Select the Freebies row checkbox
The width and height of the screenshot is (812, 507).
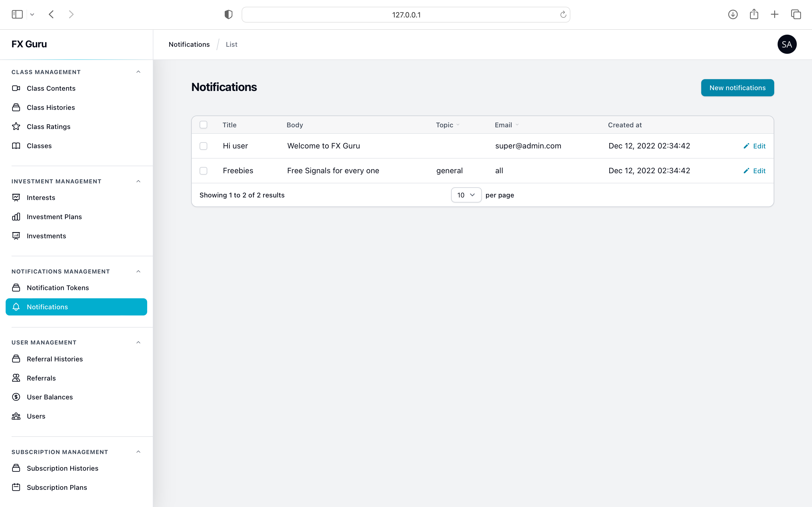point(203,171)
